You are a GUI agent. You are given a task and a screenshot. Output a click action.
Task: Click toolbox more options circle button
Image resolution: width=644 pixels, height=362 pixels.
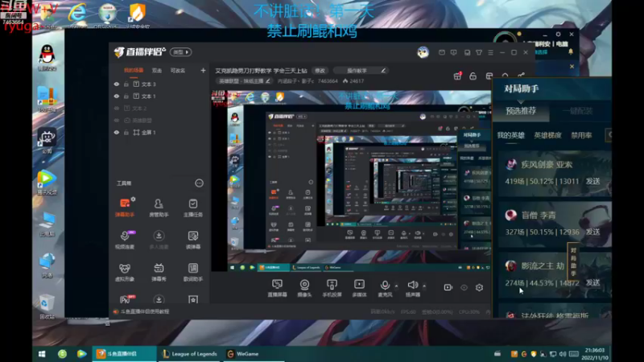199,183
